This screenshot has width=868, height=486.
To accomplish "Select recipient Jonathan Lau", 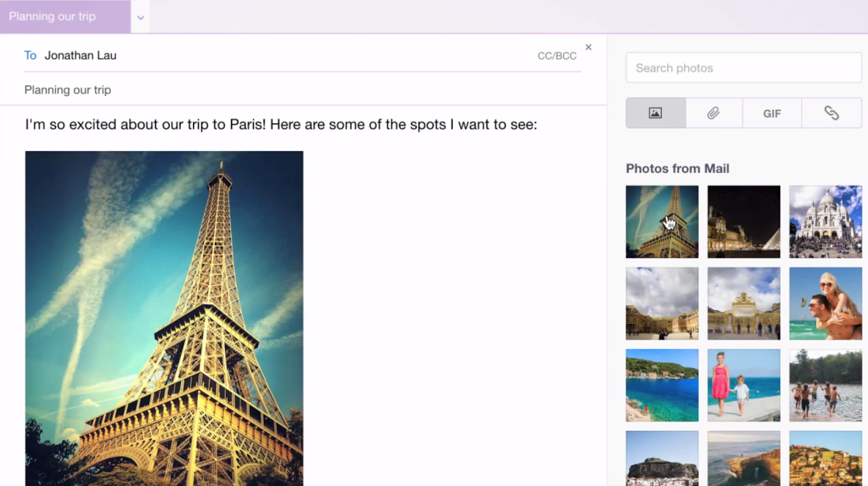I will [x=81, y=55].
